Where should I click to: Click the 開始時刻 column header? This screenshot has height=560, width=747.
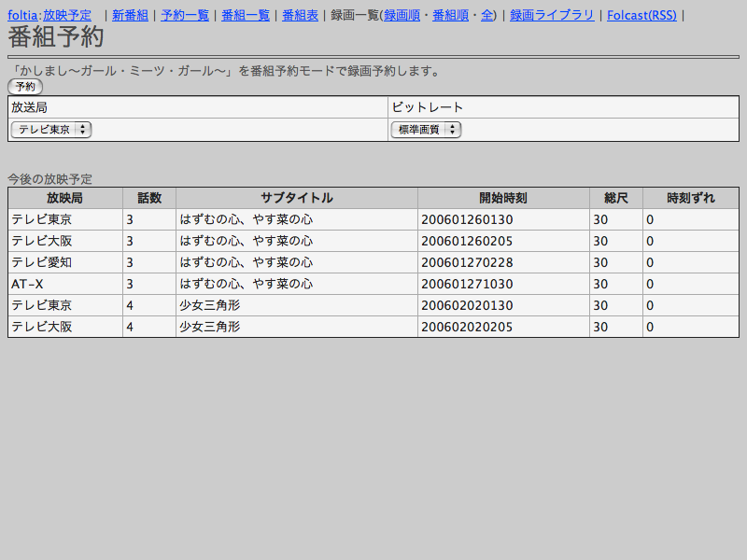[x=503, y=198]
